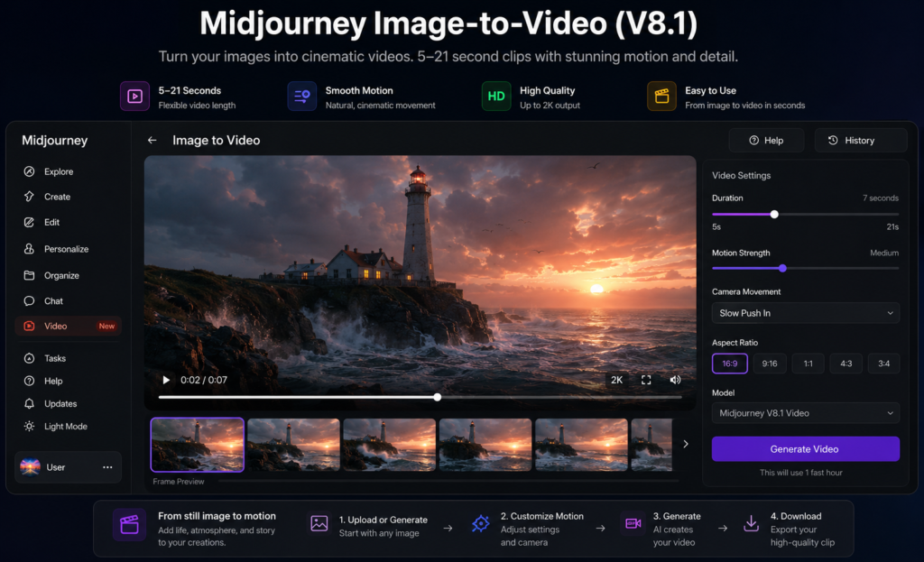Click the Smooth Motion feature icon
The height and width of the screenshot is (562, 924).
[301, 96]
